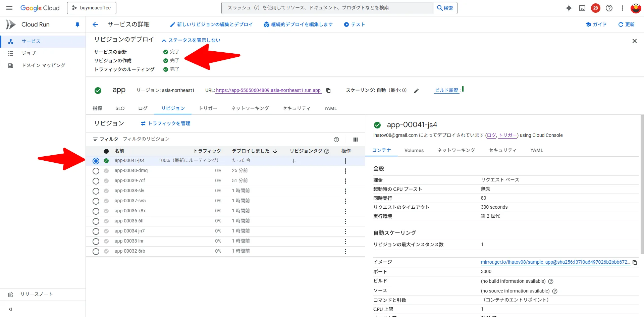Screen dimensions: 644x317
Task: Switch to the YAML tab of the service
Action: pos(330,108)
